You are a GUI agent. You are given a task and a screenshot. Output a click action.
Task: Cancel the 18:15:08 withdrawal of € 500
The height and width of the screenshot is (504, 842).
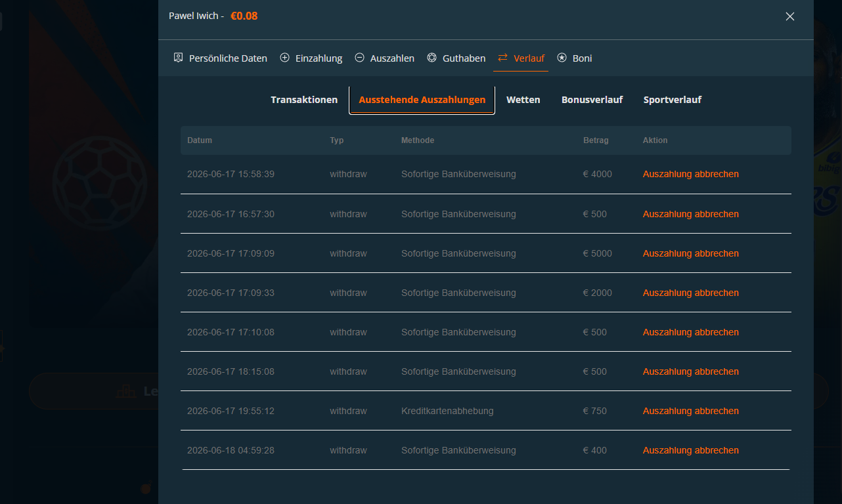coord(691,372)
